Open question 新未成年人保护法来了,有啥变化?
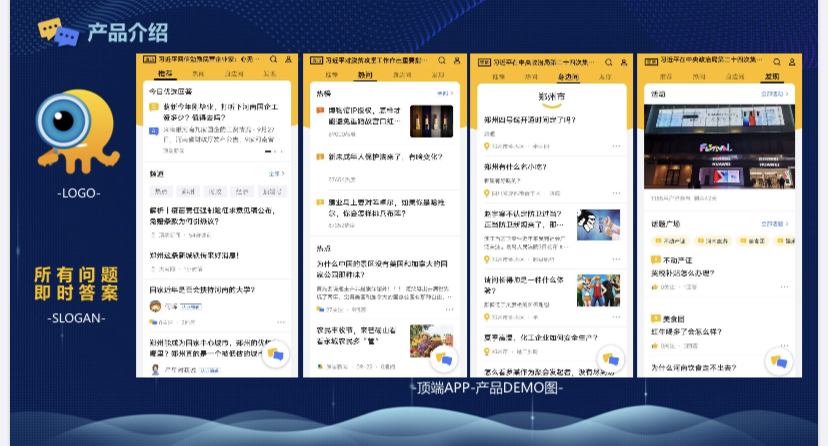 click(385, 157)
